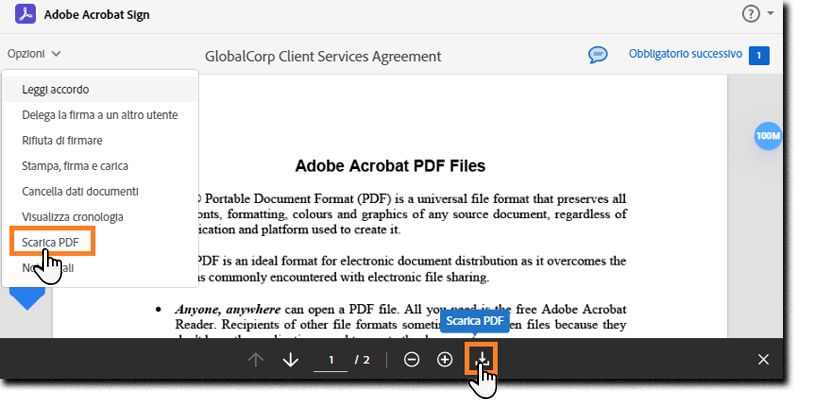
Task: Zoom in with the plus icon
Action: coord(445,360)
